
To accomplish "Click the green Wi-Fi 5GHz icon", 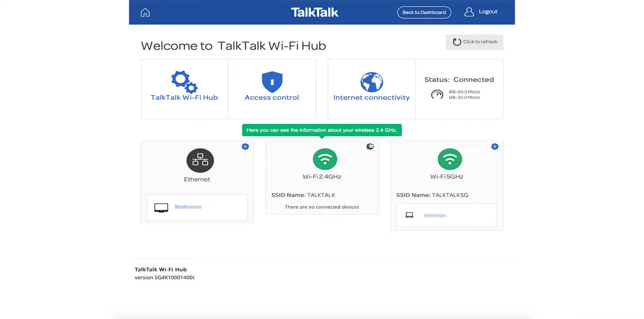I will click(450, 159).
